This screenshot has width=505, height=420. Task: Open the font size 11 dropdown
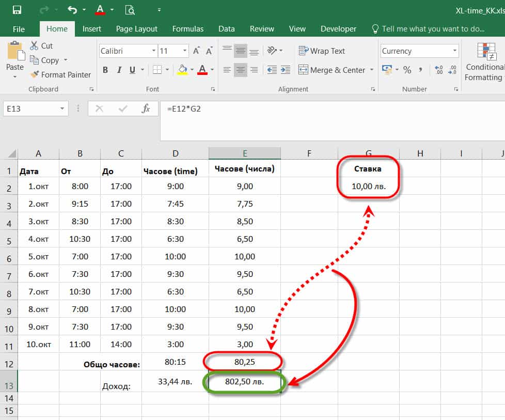tap(184, 51)
